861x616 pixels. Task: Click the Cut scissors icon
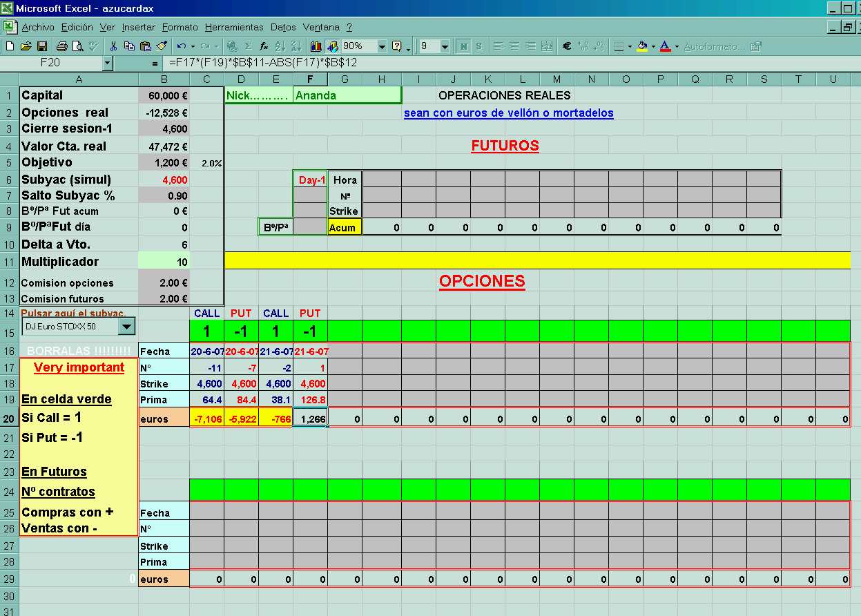point(113,46)
